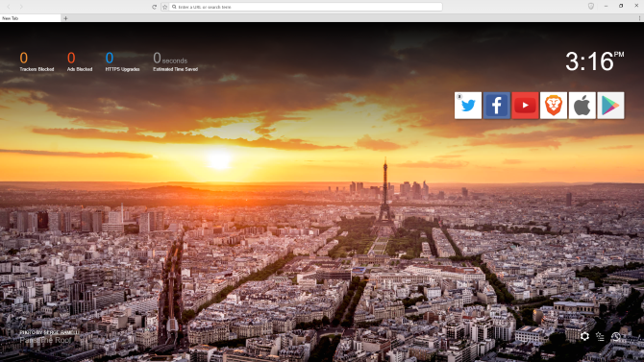
Task: Click the 3:16 PM clock
Action: pos(595,61)
